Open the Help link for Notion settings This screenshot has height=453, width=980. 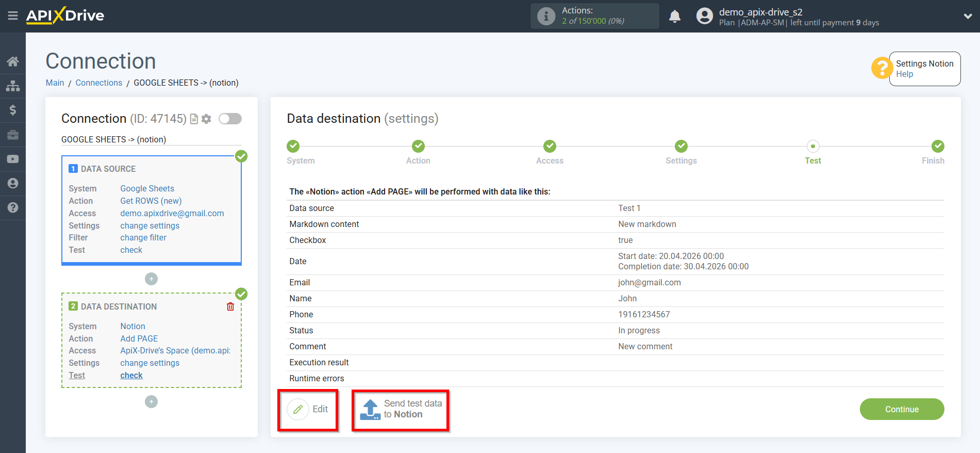(x=904, y=74)
